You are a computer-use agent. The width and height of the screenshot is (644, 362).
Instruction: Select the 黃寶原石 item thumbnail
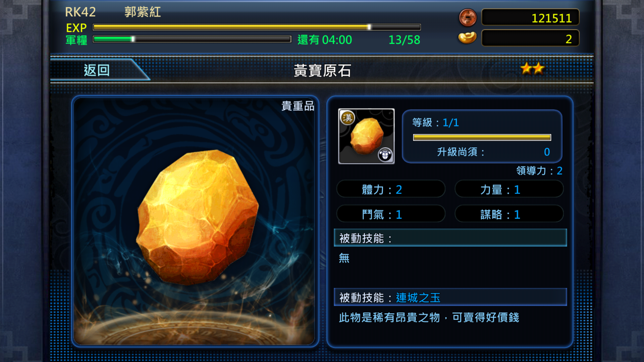tap(366, 136)
